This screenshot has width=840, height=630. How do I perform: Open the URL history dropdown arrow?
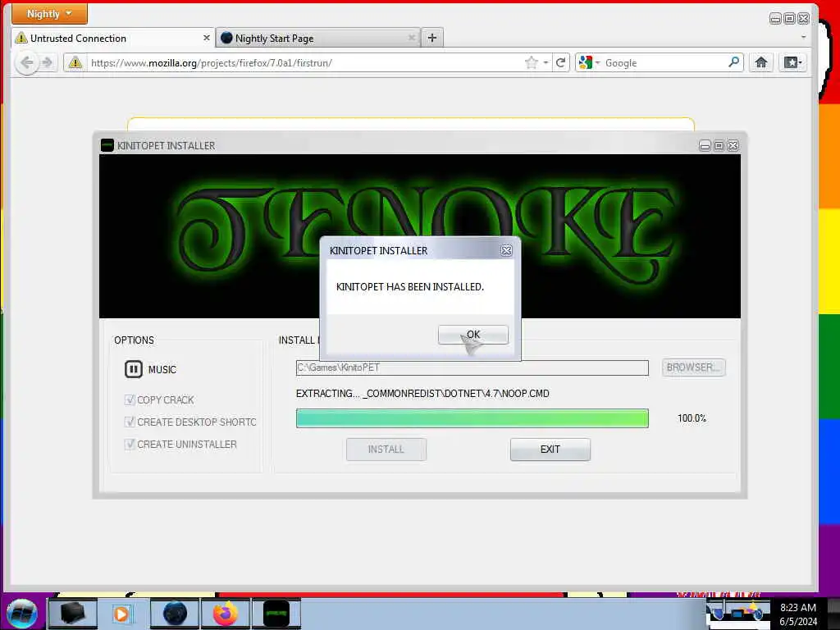pyautogui.click(x=546, y=62)
